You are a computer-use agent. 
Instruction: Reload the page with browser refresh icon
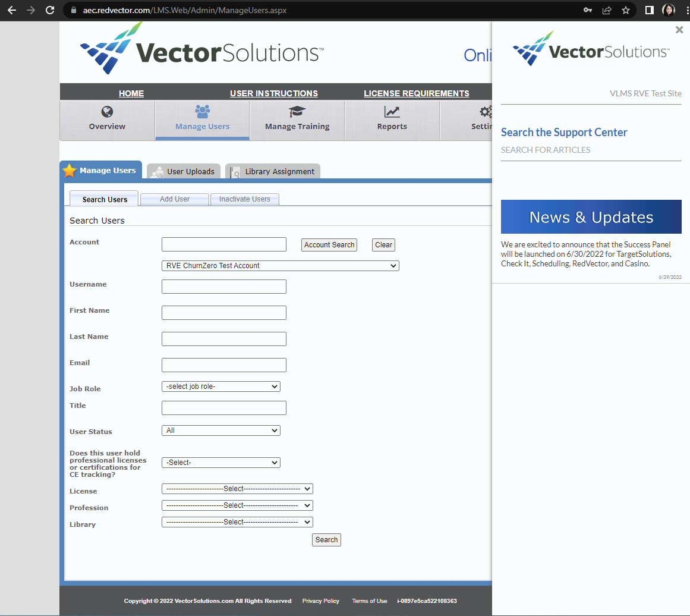tap(50, 10)
